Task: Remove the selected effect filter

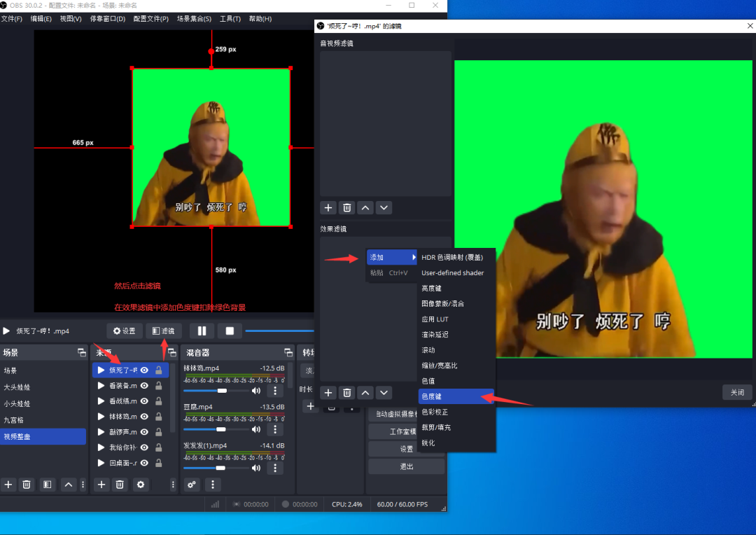Action: coord(346,393)
